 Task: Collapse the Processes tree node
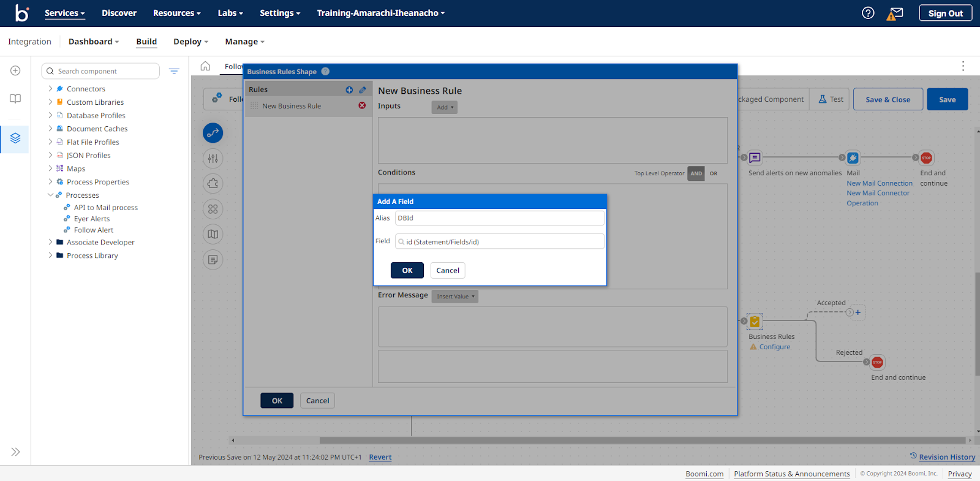coord(50,195)
